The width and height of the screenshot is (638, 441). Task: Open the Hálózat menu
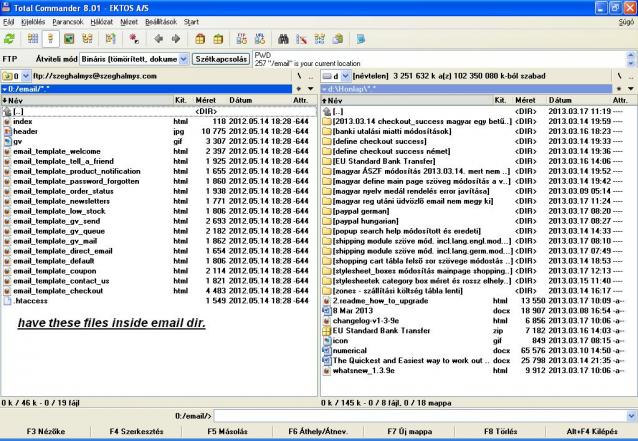point(101,22)
